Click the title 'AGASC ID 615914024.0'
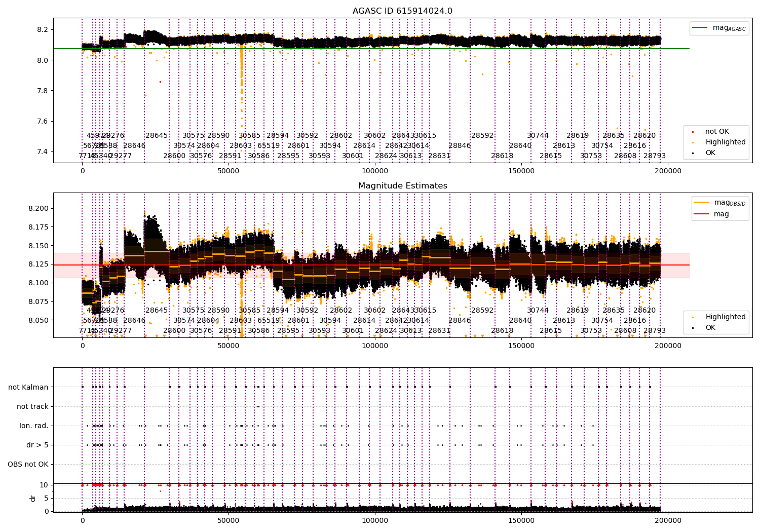 click(402, 11)
